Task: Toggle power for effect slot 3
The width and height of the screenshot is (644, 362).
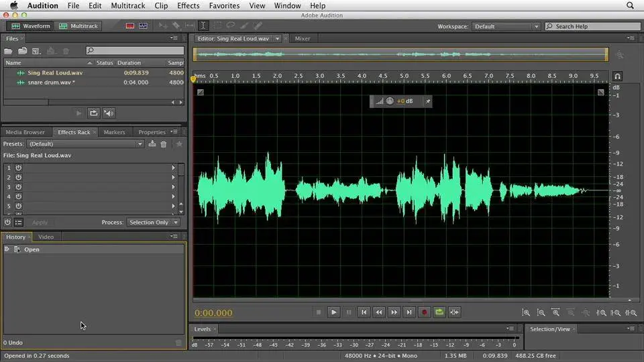Action: pyautogui.click(x=18, y=186)
